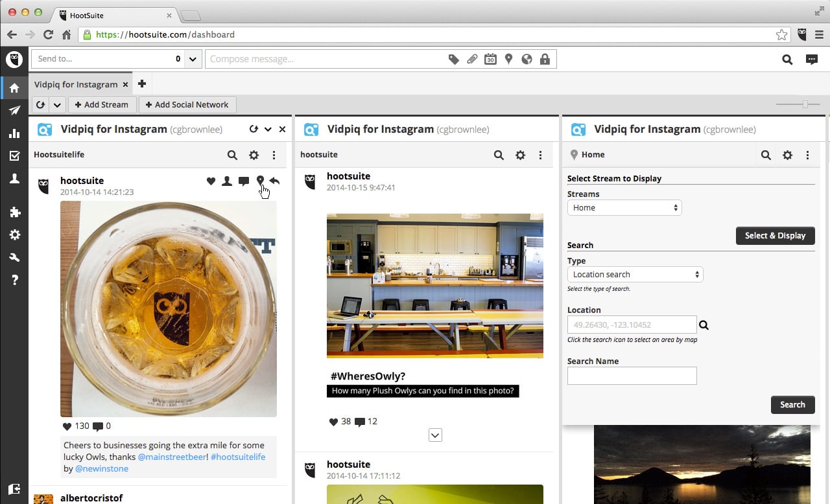Open the Streams dropdown showing Home

click(624, 208)
